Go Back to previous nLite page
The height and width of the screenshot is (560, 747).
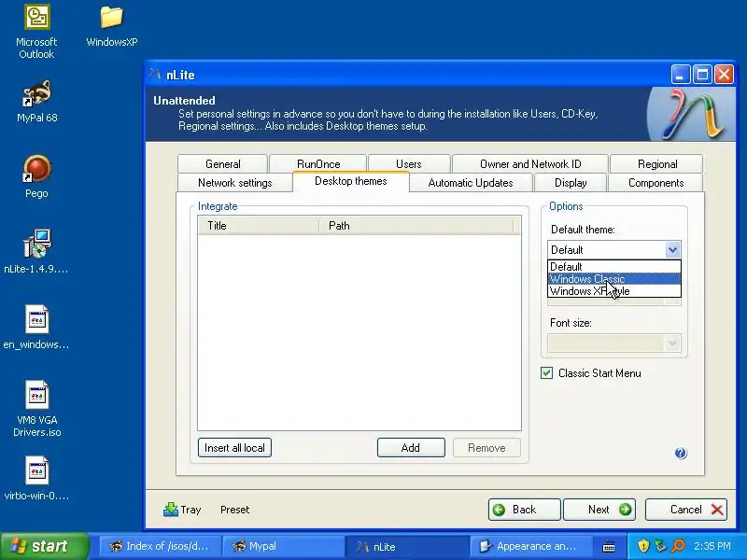524,510
